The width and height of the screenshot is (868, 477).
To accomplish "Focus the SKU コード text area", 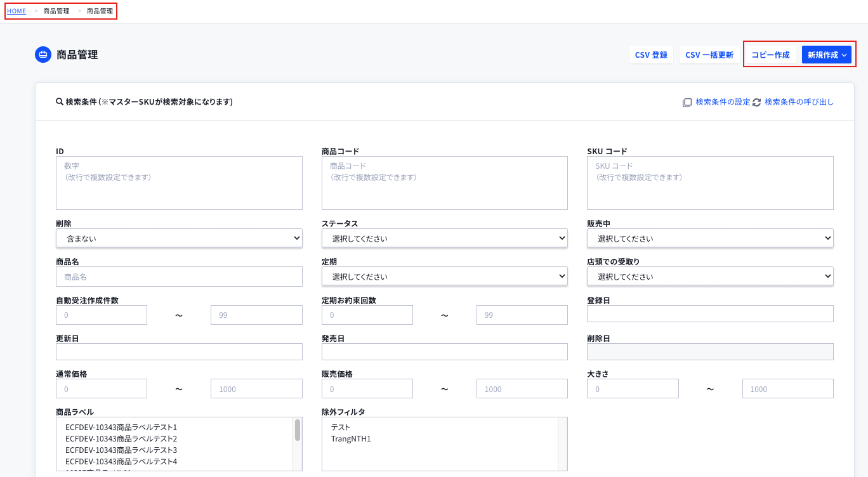I will [710, 183].
